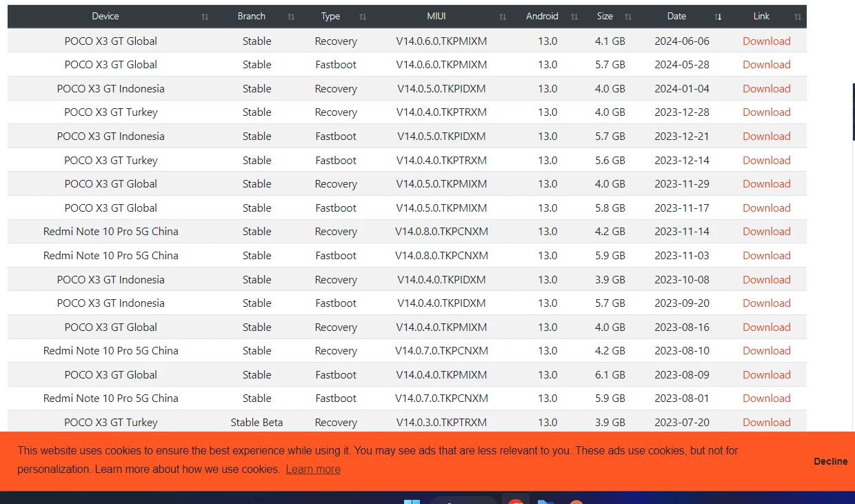Toggle sorting on the Type column arrows

(363, 17)
